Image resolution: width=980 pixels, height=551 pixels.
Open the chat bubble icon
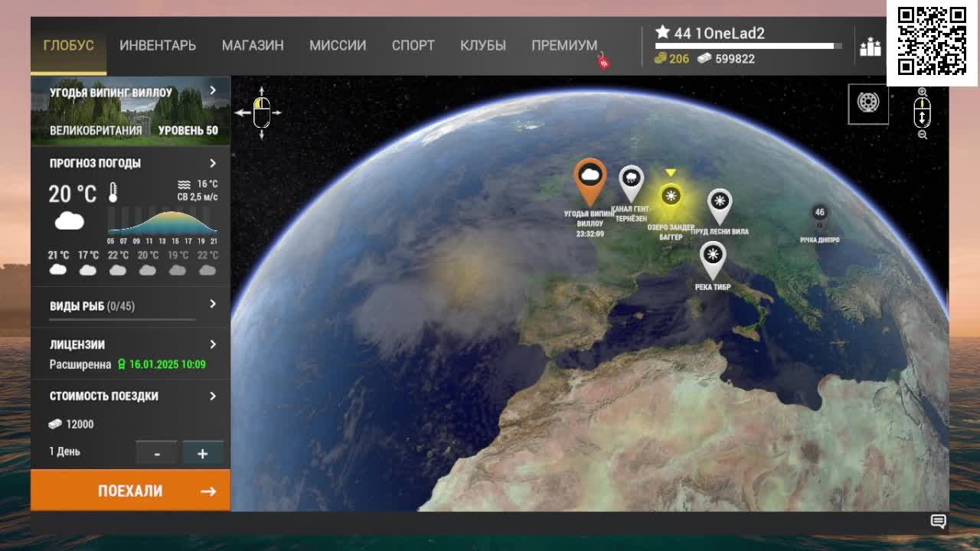point(938,522)
